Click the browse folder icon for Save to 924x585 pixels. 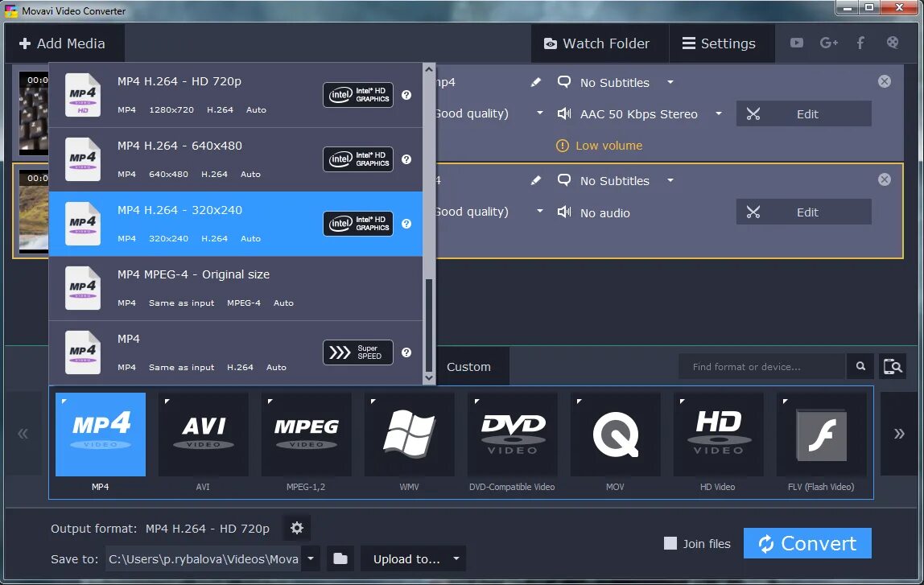point(340,558)
